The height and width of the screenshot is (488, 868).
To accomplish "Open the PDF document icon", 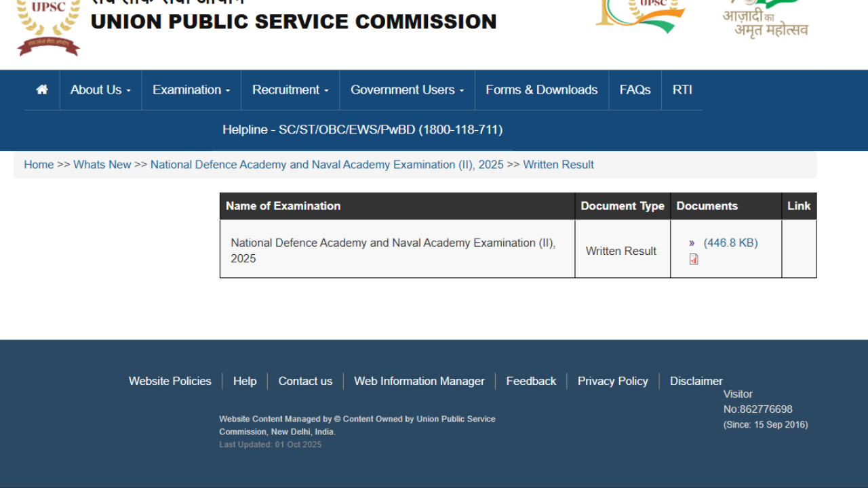I will (694, 259).
